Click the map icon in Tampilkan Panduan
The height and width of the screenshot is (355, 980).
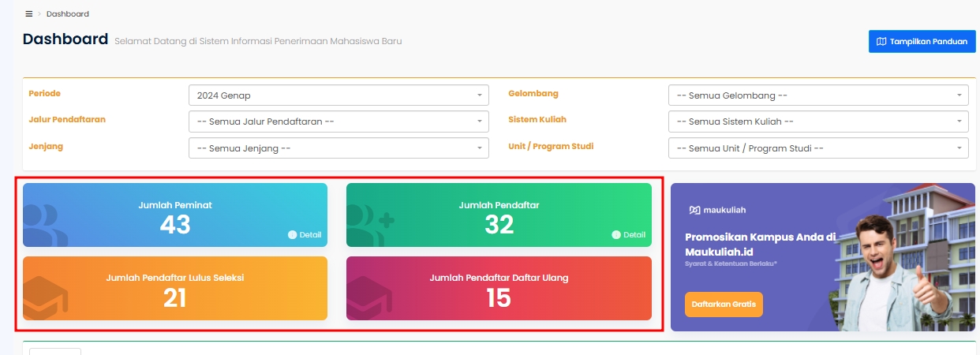(881, 42)
